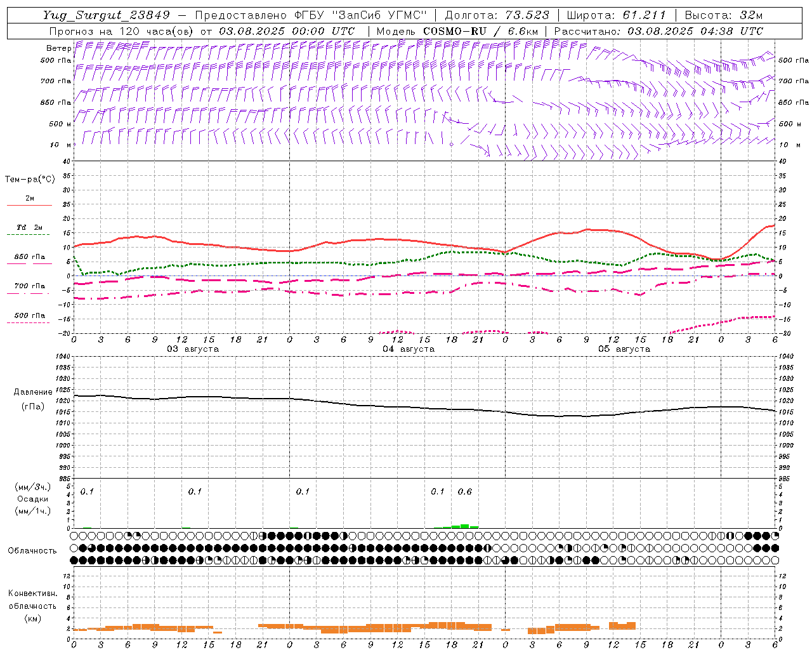Click the station title Yug_Surgut_23849
812x650 pixels.
(106, 15)
